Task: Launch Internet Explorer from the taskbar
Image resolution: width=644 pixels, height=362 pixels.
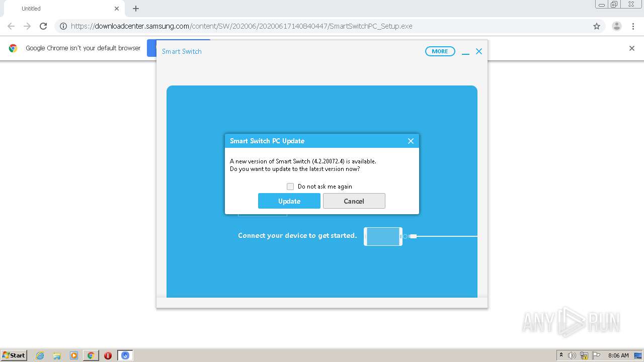Action: tap(40, 355)
